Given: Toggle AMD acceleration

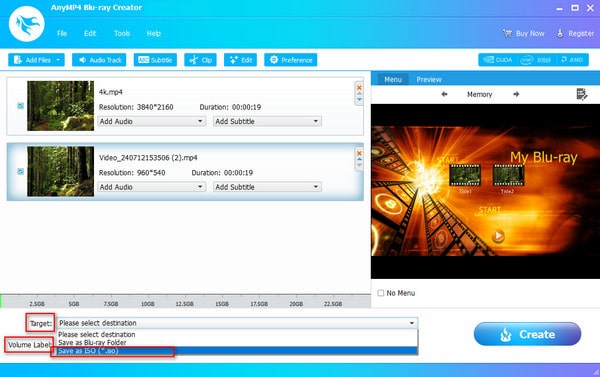Looking at the screenshot, I should 572,60.
